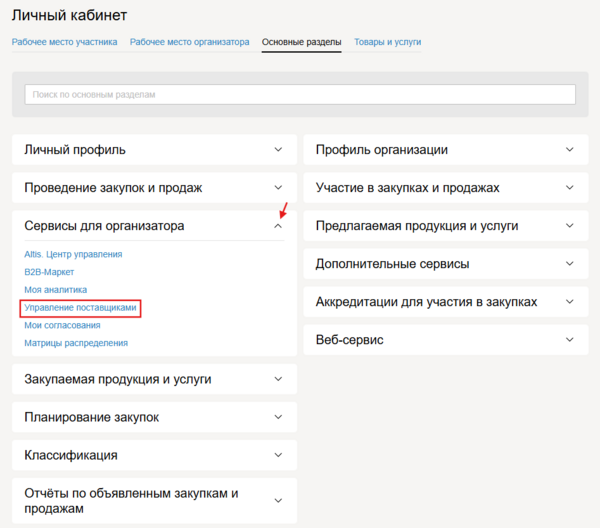Image resolution: width=600 pixels, height=528 pixels.
Task: Expand Отчёты по объявленным закупкам chevron
Action: pyautogui.click(x=278, y=500)
